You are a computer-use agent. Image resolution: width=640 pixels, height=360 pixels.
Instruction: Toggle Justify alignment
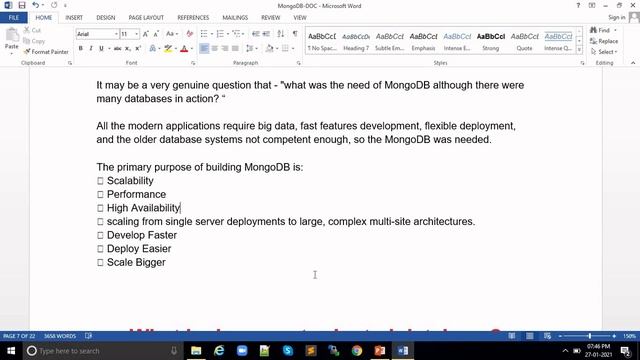[235, 49]
